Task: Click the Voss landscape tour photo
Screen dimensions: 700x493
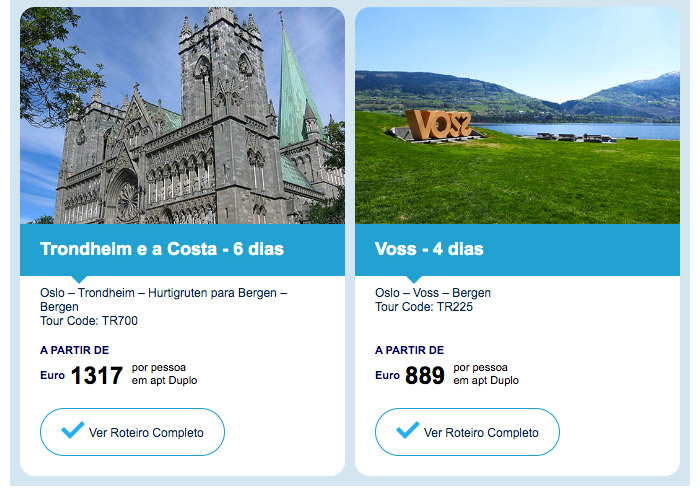Action: click(x=517, y=115)
